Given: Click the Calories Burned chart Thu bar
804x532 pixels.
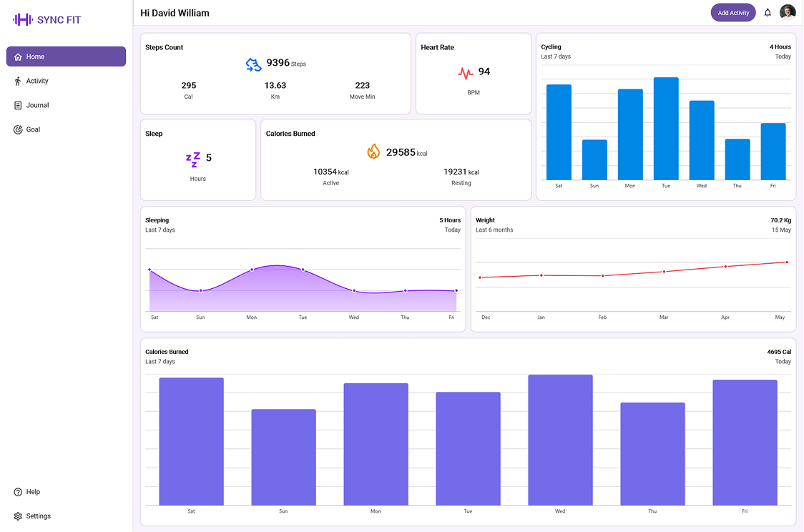Looking at the screenshot, I should click(x=653, y=454).
